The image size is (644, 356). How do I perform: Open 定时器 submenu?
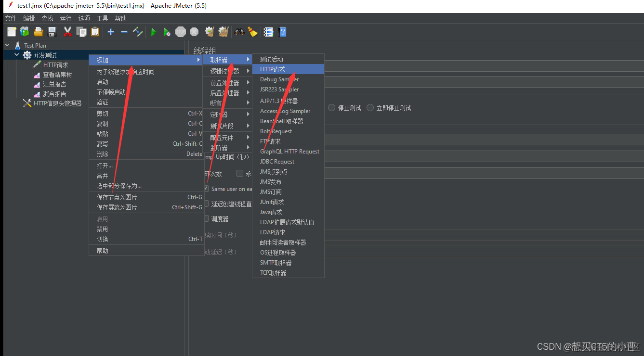pos(227,114)
